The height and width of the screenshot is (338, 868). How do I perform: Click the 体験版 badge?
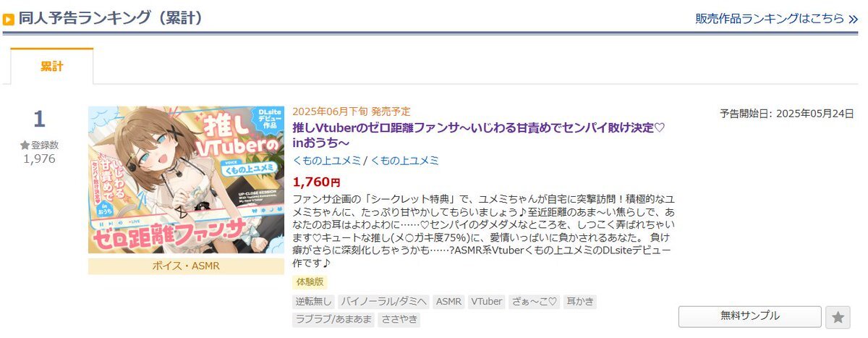tap(310, 282)
